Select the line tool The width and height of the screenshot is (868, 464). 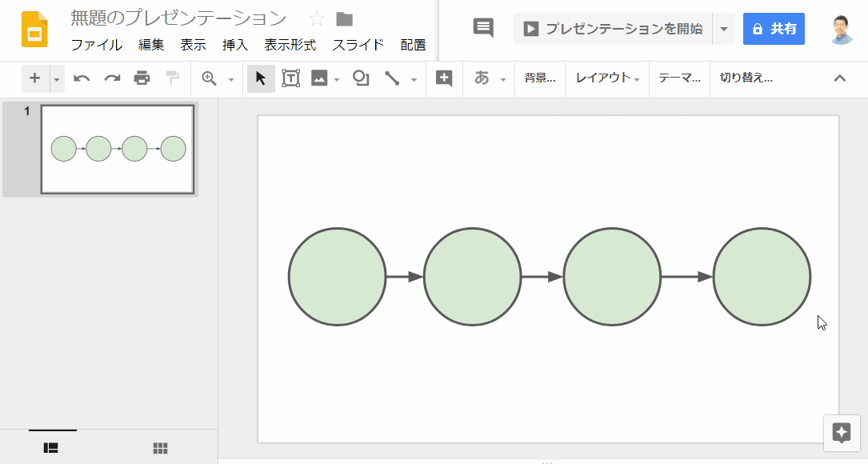[393, 78]
